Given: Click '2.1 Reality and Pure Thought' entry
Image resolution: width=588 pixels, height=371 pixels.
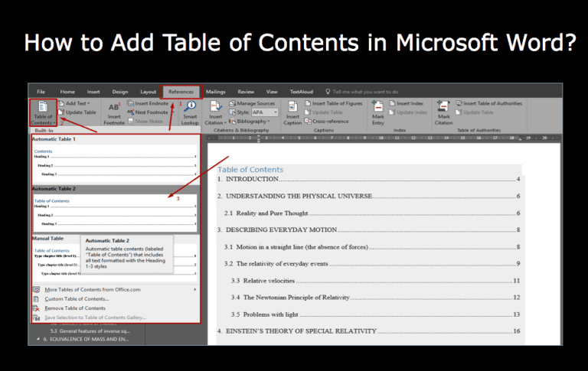Looking at the screenshot, I should coord(372,213).
